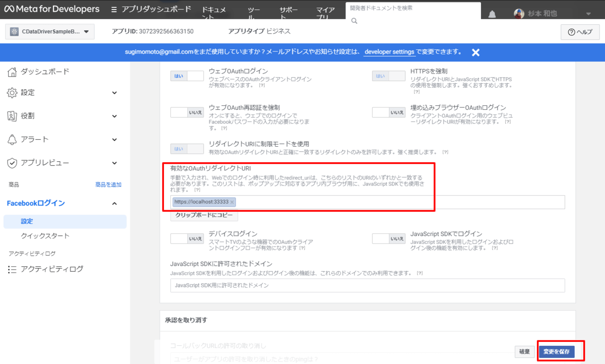
Task: Remove the https://localhost:33333 URI tag
Action: [x=232, y=202]
